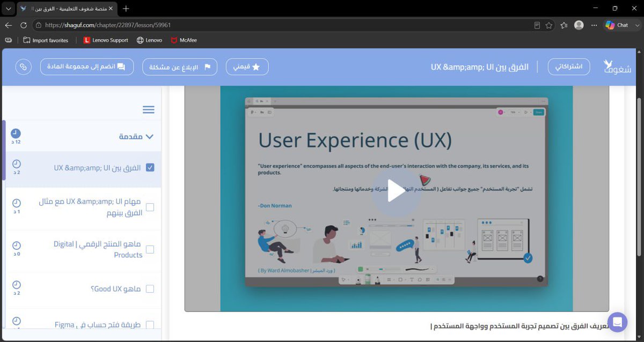Open اشتراكاتي subscriptions button
The width and height of the screenshot is (644, 342).
tap(569, 67)
